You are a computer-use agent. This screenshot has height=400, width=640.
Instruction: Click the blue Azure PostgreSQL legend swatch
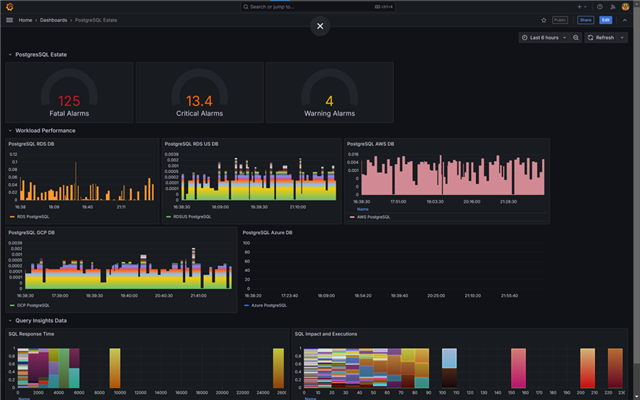tap(247, 305)
